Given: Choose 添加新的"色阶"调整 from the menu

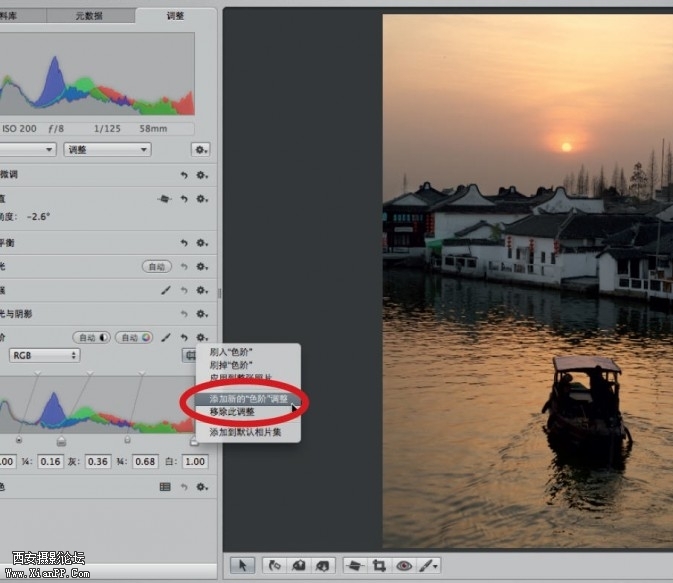Looking at the screenshot, I should [x=248, y=398].
